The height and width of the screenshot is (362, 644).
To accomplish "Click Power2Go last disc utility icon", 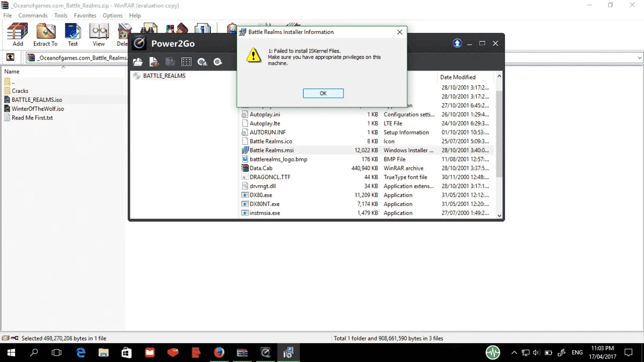I will (x=218, y=62).
